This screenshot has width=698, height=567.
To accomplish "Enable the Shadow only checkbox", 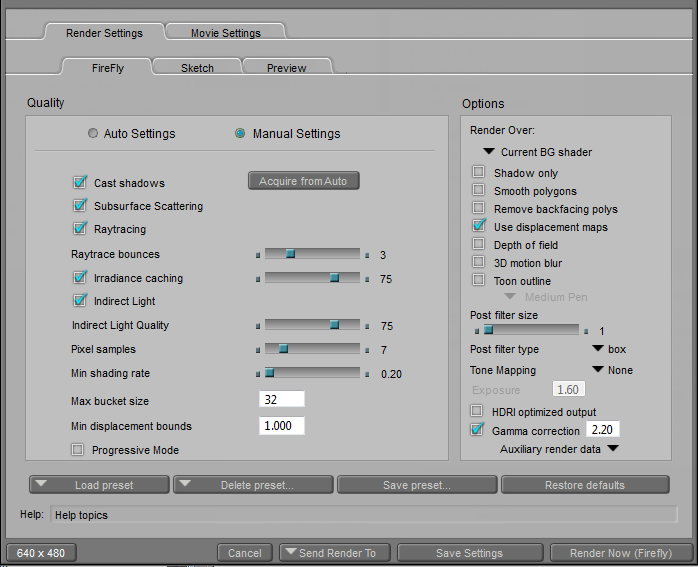I will [x=479, y=173].
